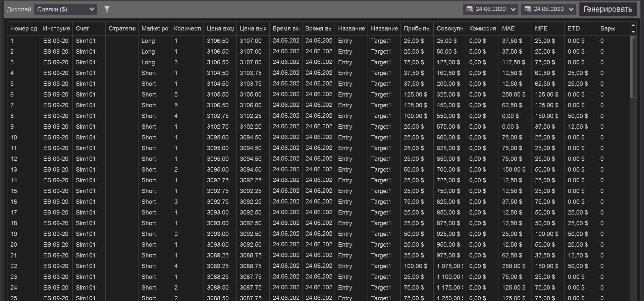Click the calendar icon in the start date field

[470, 9]
